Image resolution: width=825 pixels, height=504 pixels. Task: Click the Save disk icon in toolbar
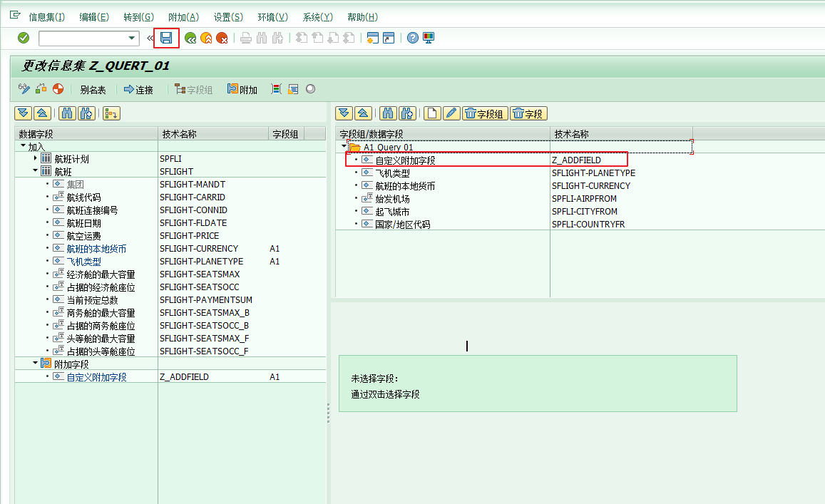[x=166, y=38]
